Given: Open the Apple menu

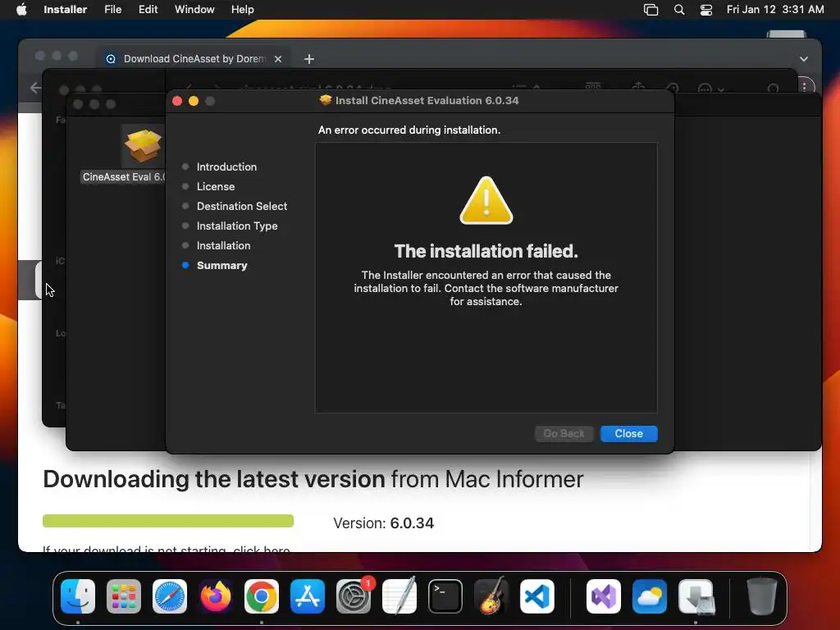Looking at the screenshot, I should 21,10.
